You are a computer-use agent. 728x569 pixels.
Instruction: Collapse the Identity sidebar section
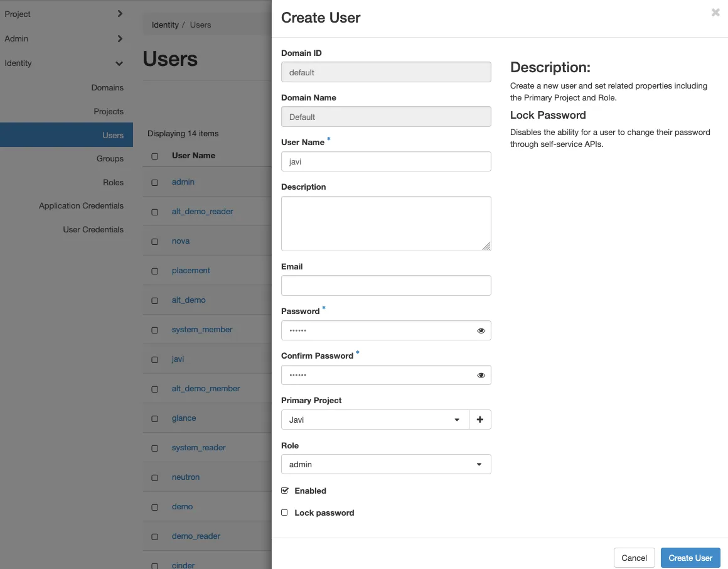point(66,63)
